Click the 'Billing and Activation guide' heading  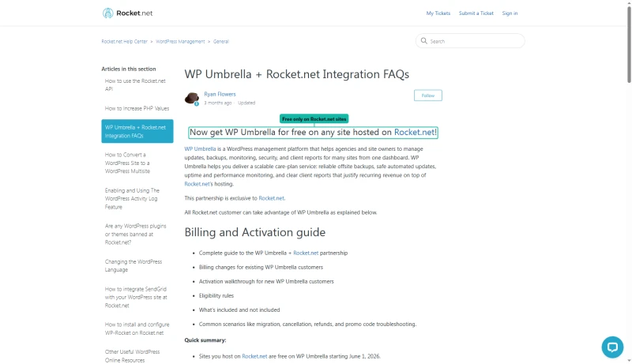[x=254, y=232]
